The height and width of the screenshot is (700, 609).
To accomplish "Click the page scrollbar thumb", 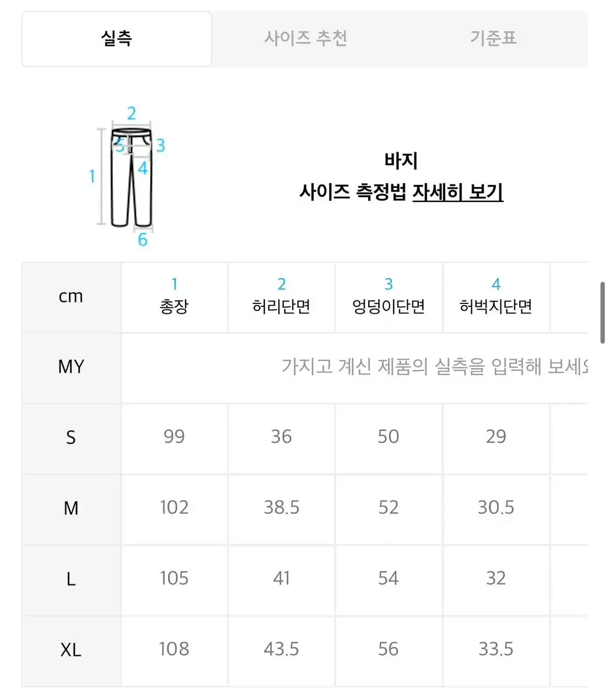I will 603,313.
